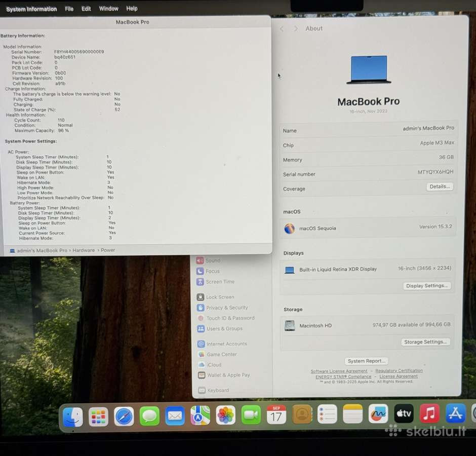Go back in About settings

(x=282, y=29)
